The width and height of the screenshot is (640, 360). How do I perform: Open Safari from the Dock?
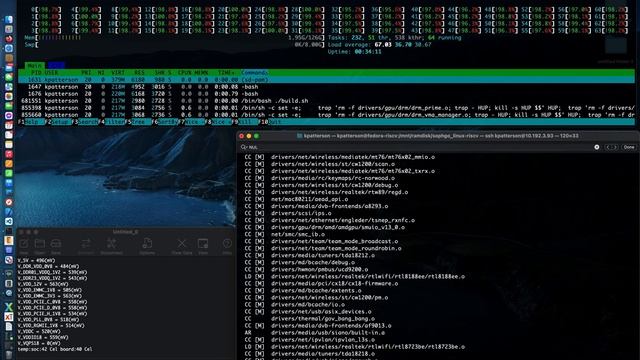[9, 48]
